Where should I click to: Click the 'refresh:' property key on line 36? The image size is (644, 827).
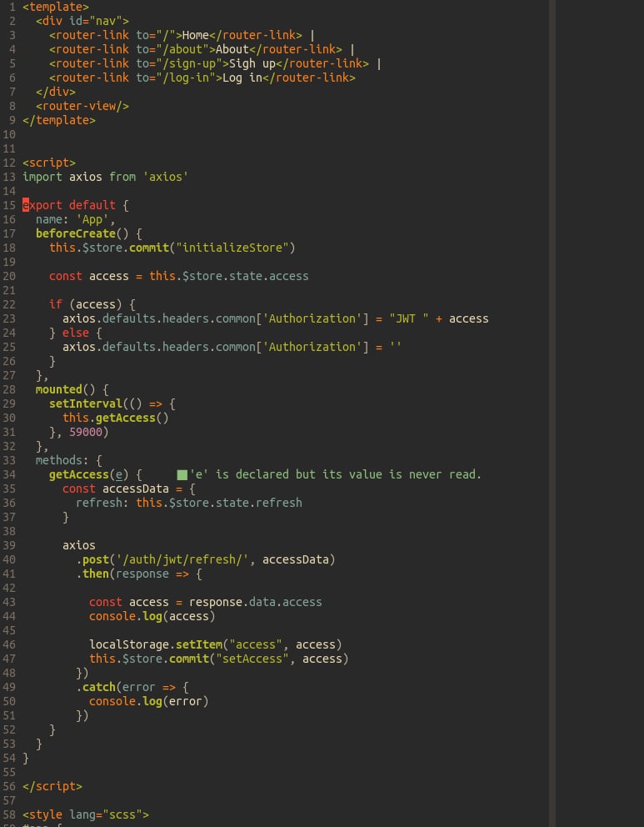102,504
